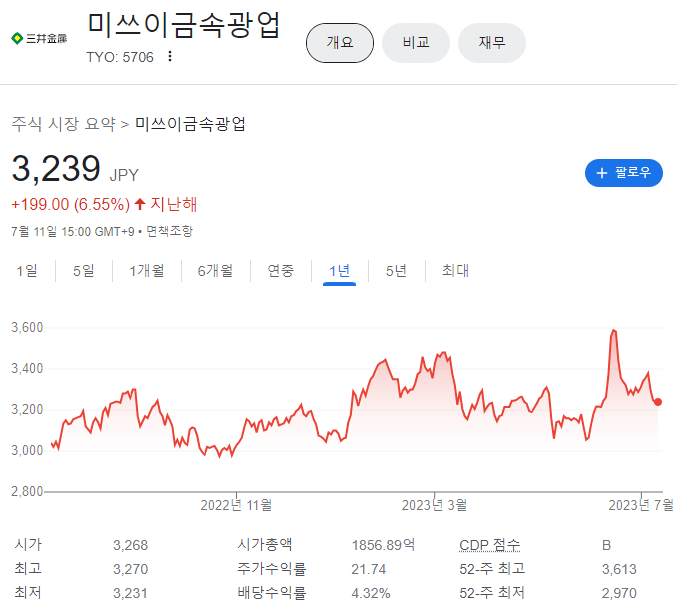677x609 pixels.
Task: Click the 52-주 최고 value 3,613
Action: [619, 569]
